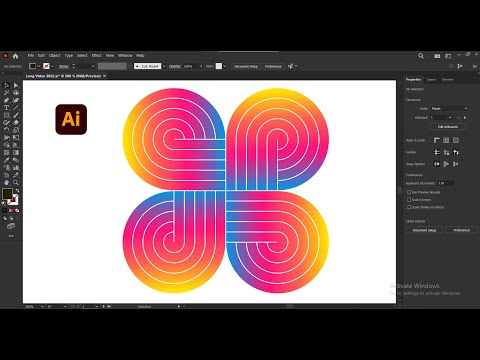The height and width of the screenshot is (360, 480).
Task: Open the Units dropdown showing Points
Action: coord(449,108)
